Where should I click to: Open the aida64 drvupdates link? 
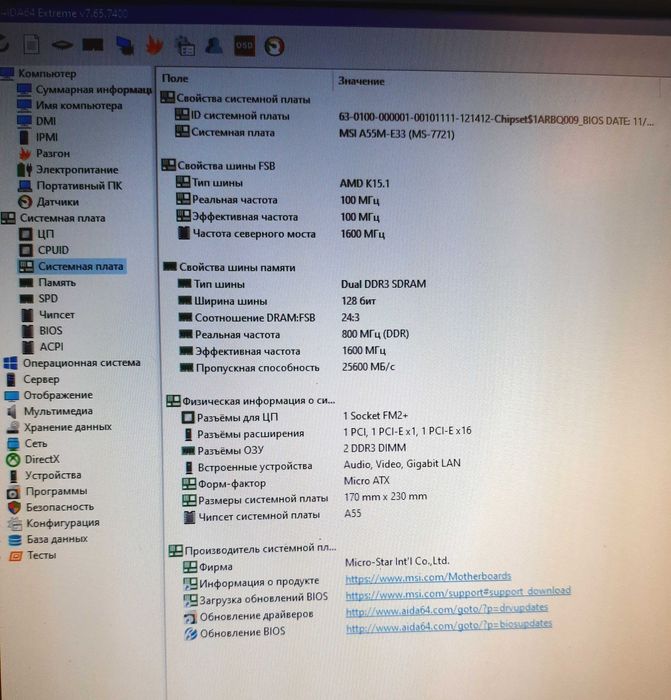(x=447, y=609)
